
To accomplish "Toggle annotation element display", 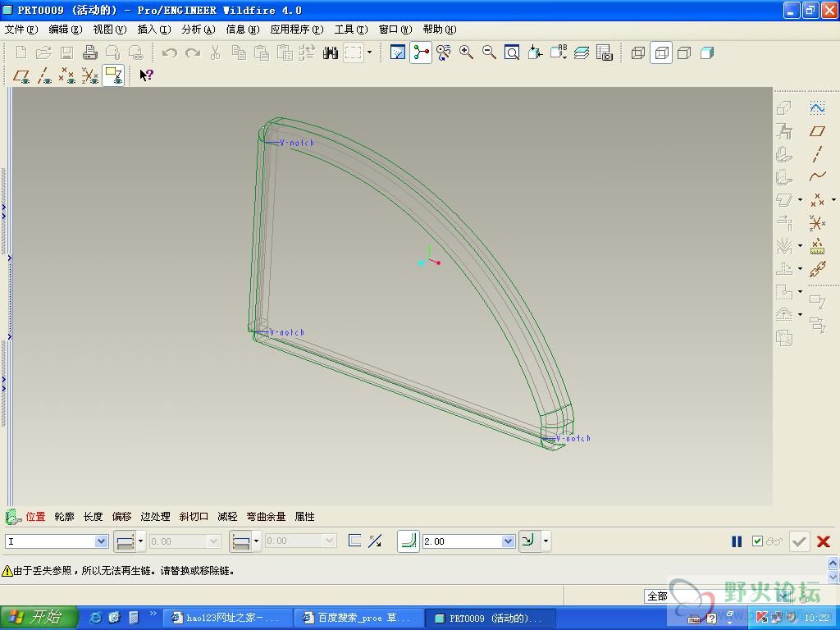I will pyautogui.click(x=113, y=75).
